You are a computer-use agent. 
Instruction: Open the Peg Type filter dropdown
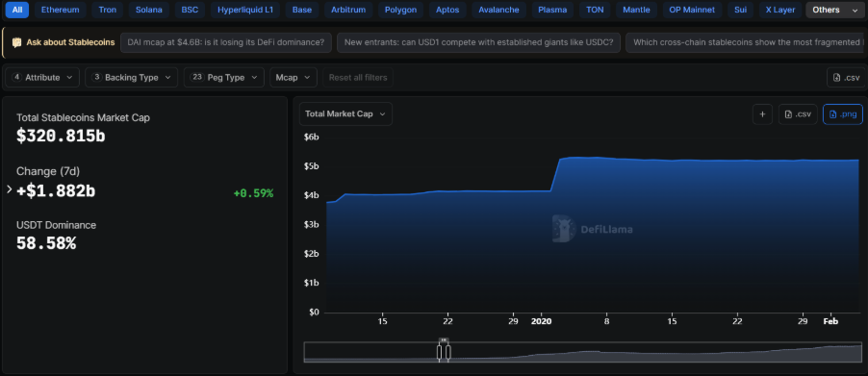[x=223, y=77]
